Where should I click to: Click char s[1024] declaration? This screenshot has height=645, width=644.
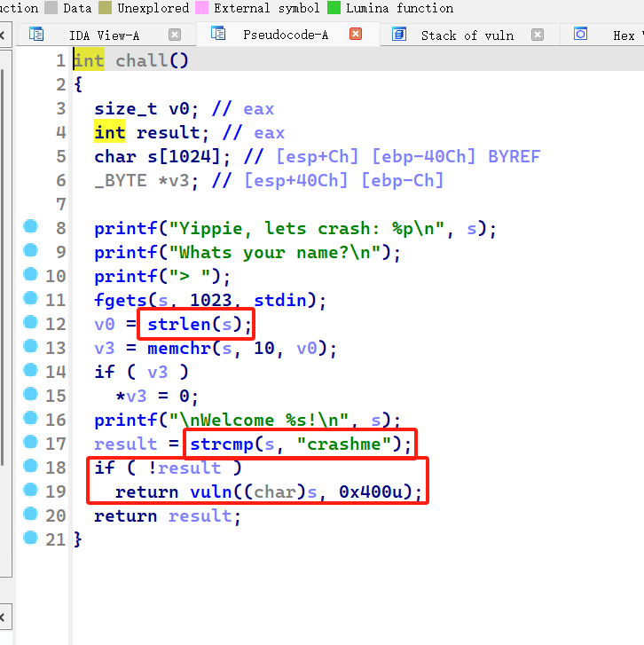162,156
